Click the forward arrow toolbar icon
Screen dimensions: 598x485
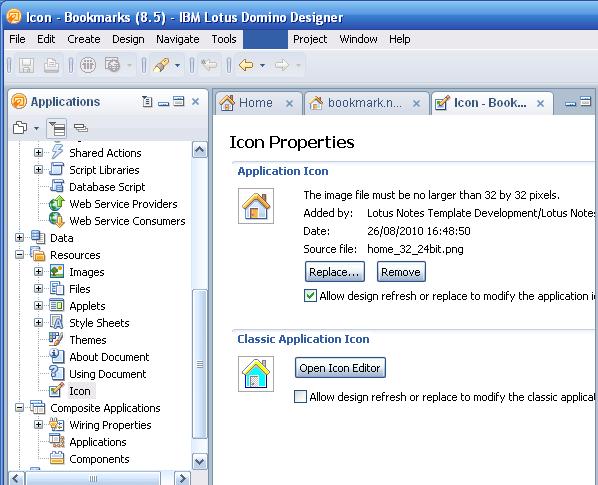click(x=282, y=65)
